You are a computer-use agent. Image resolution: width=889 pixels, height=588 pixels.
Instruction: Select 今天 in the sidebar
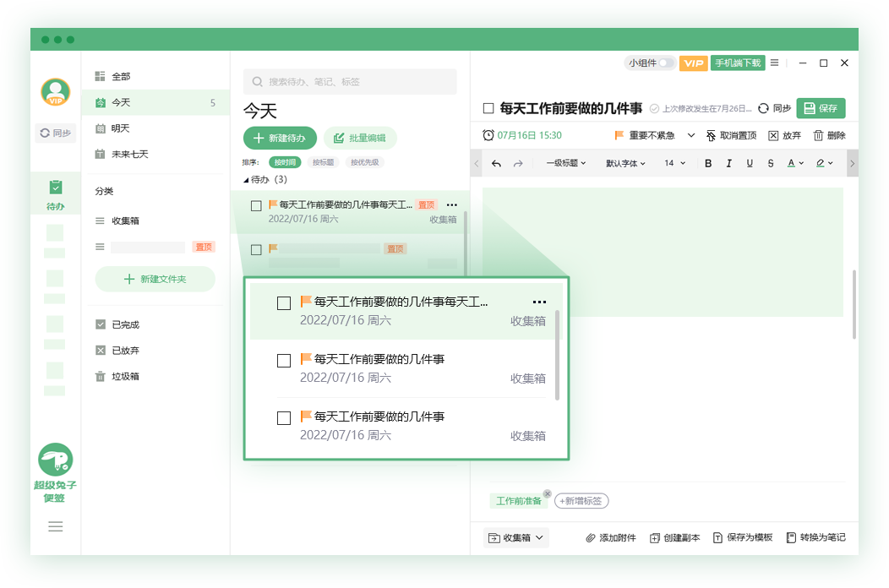pyautogui.click(x=155, y=102)
